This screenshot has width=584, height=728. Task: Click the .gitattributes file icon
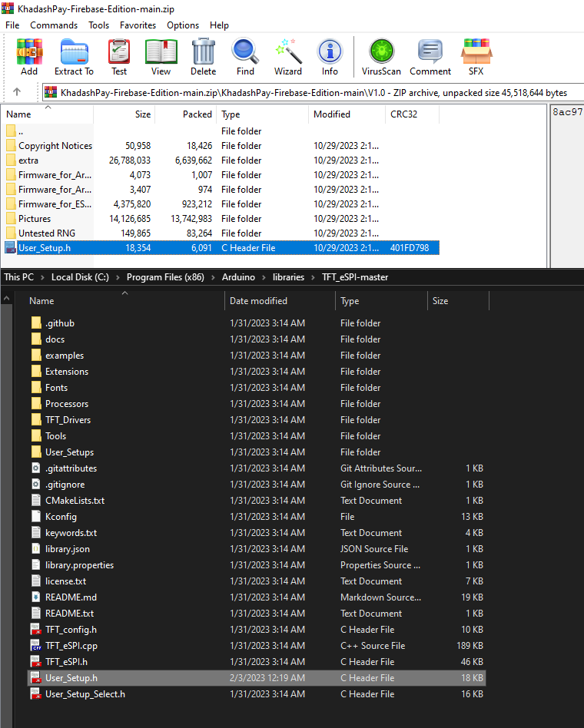(36, 468)
